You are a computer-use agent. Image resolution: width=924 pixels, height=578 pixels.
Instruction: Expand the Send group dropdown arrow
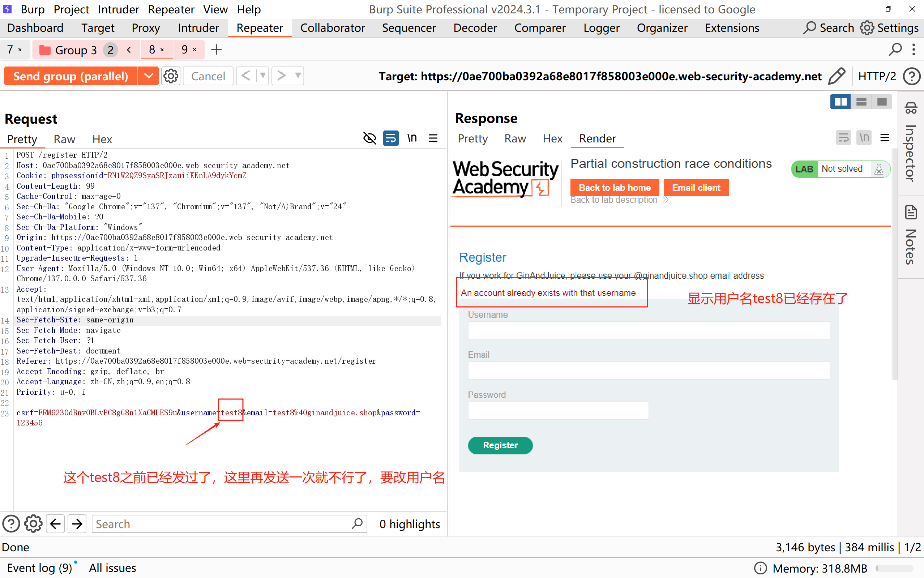pos(148,76)
